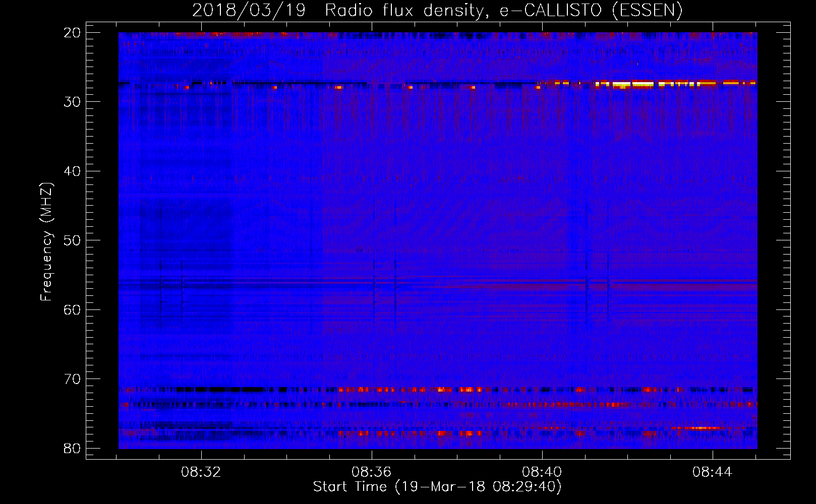
Task: Click the 'Frequency (MHZ)' axis label
Action: pos(46,242)
